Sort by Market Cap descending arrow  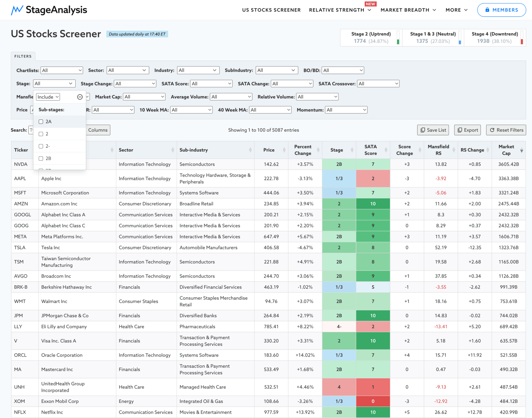[x=521, y=151]
